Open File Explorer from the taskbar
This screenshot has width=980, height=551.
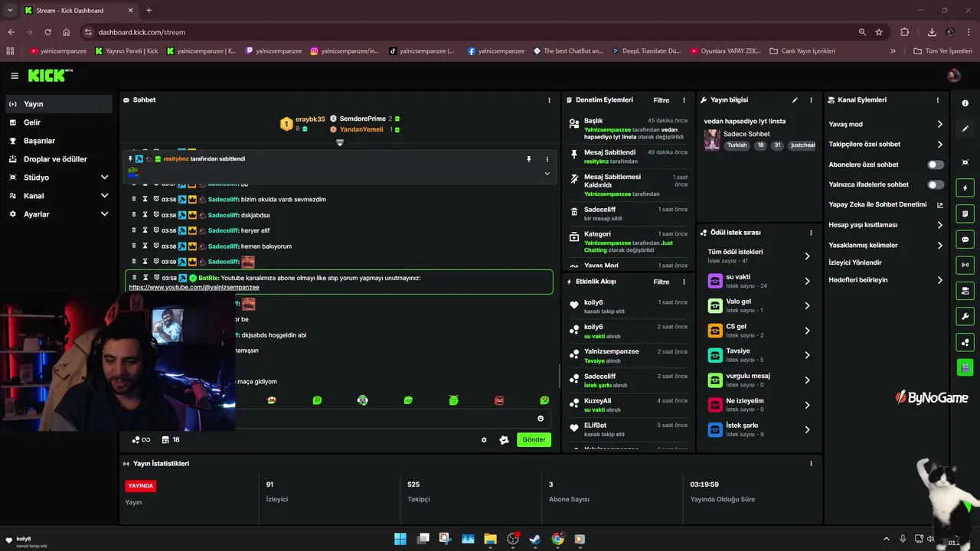pos(490,539)
